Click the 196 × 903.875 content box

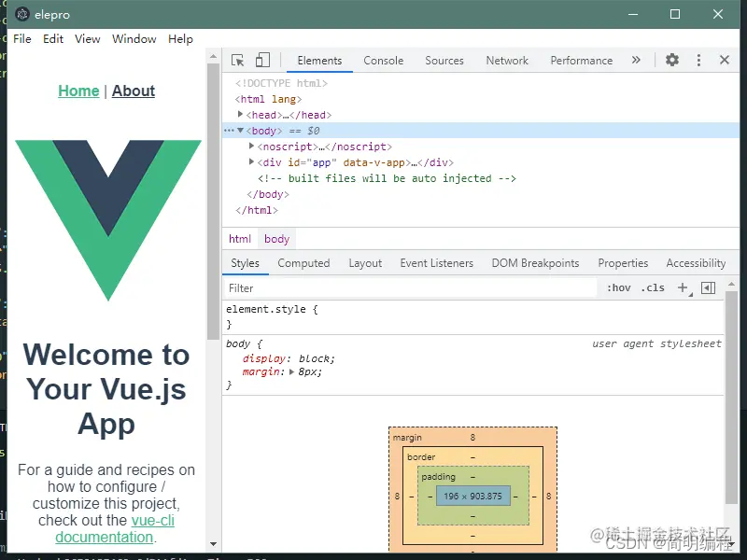(x=473, y=496)
